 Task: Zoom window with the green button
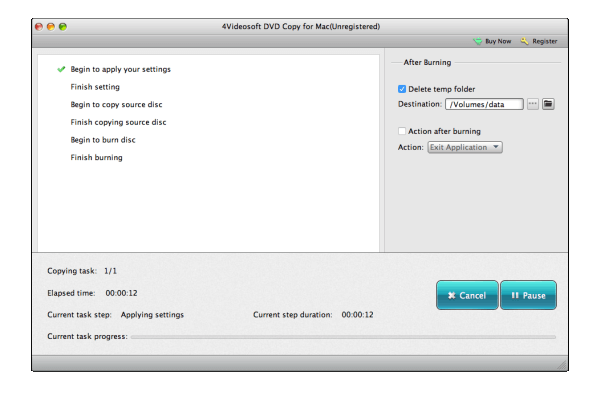tap(63, 26)
